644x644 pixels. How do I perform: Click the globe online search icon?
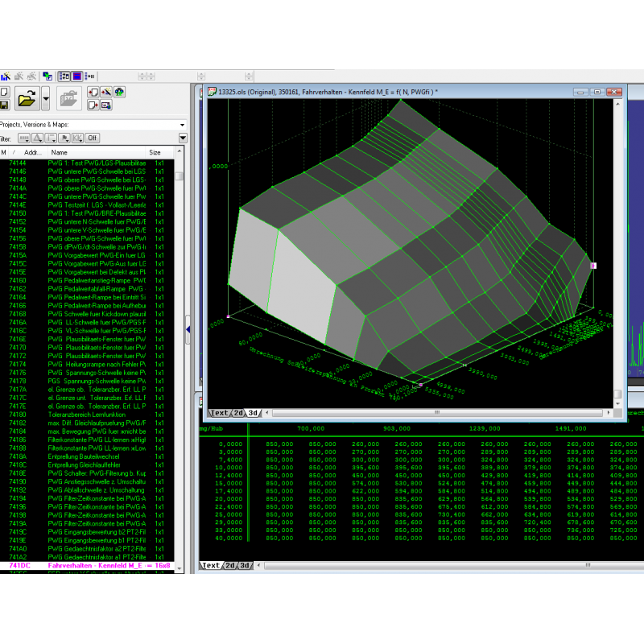(119, 92)
